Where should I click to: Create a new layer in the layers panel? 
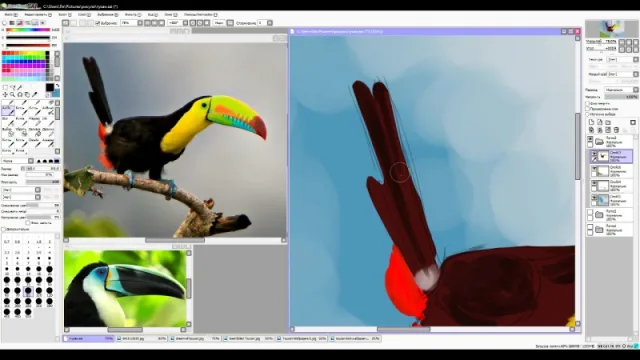tap(591, 122)
